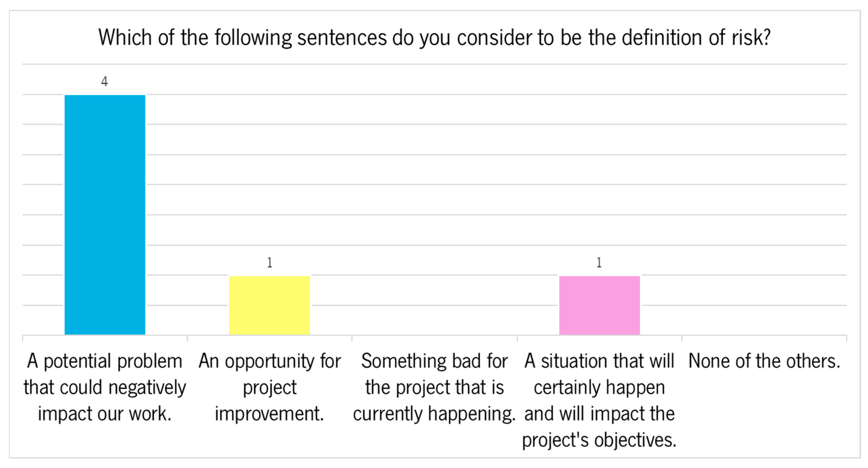Click the "1" label above the yellow bar

pyautogui.click(x=269, y=263)
